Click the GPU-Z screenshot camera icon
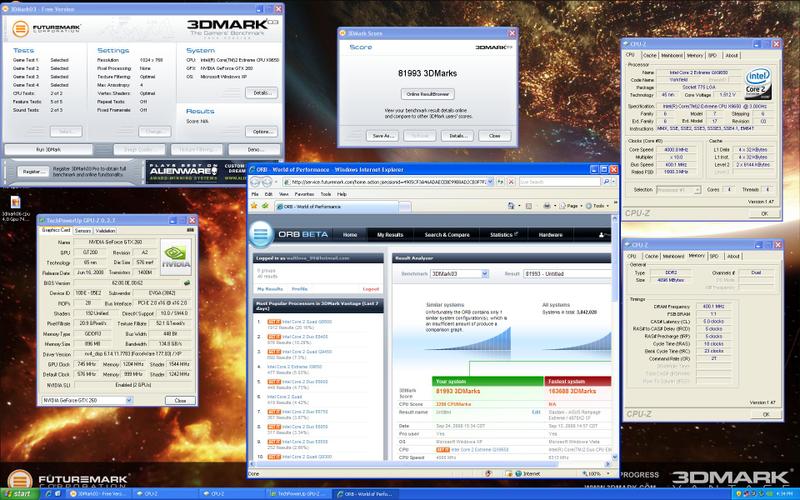Screen dimensions: 800x500 (190, 230)
